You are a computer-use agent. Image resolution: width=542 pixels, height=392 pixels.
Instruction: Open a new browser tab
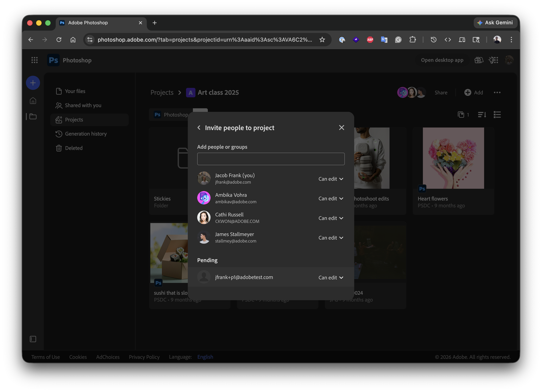(x=155, y=23)
